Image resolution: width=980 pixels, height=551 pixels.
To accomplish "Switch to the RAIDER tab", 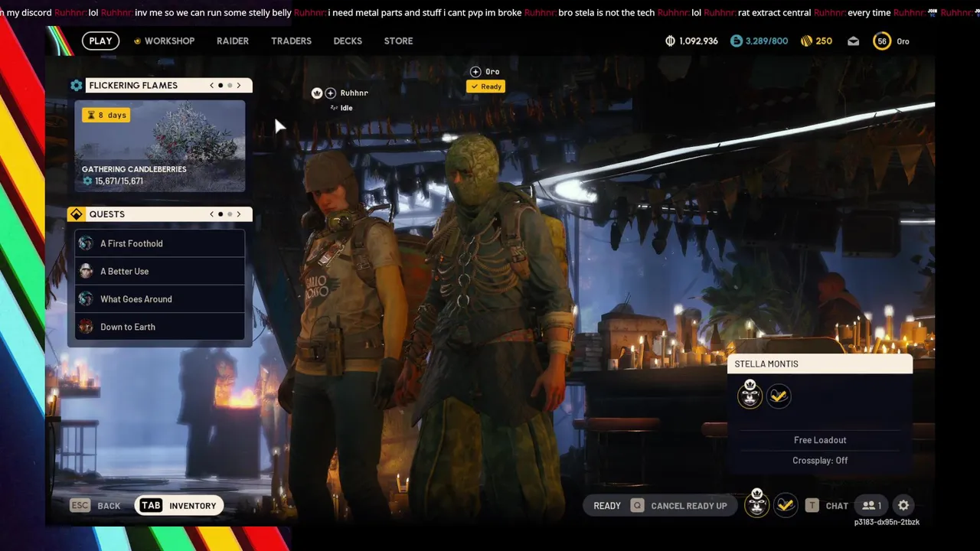I will pyautogui.click(x=233, y=41).
